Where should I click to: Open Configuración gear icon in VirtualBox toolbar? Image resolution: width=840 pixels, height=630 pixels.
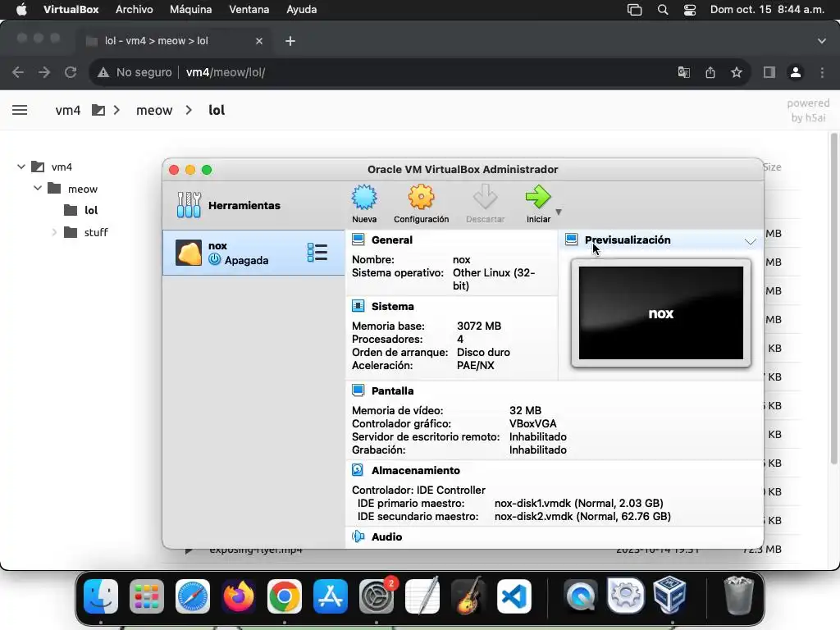(421, 197)
